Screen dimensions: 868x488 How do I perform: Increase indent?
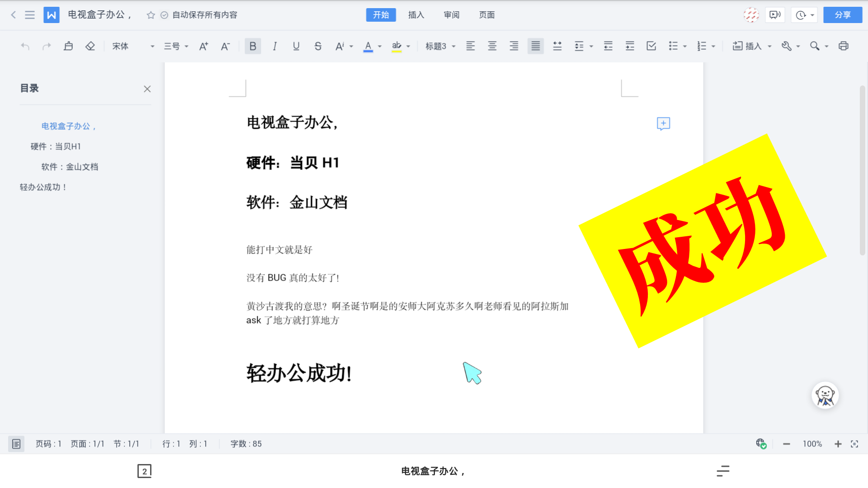point(630,46)
